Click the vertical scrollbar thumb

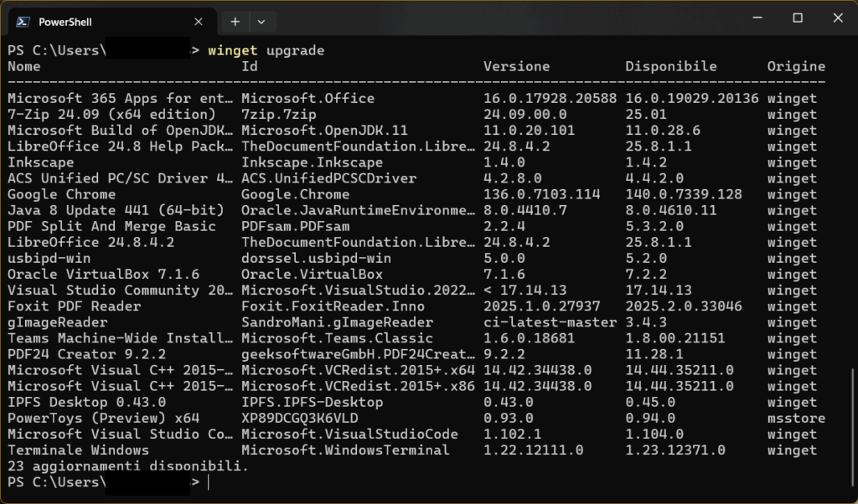coord(852,428)
